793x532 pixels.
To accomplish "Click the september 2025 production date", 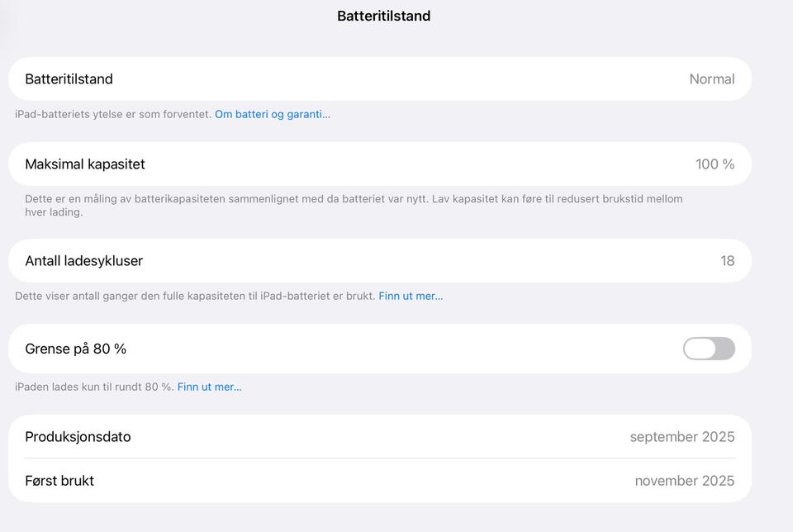I will 681,437.
